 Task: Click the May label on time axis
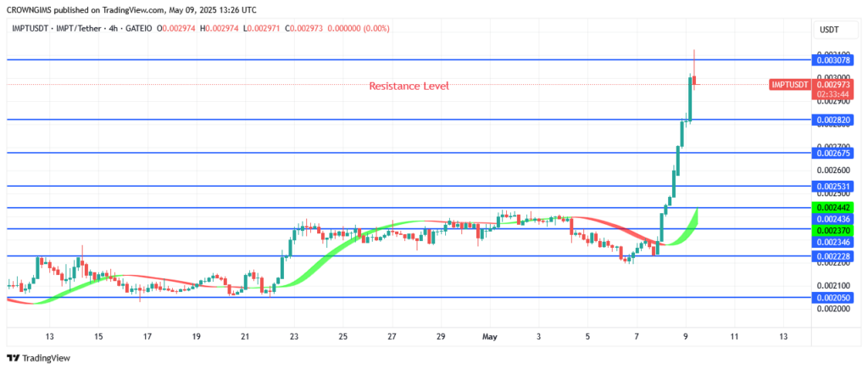pyautogui.click(x=490, y=337)
